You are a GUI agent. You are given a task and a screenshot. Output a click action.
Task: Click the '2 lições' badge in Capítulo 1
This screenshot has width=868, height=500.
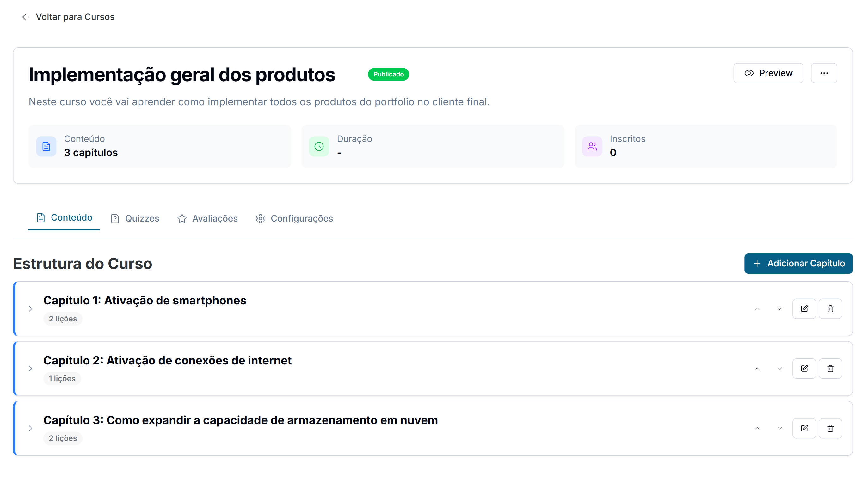click(x=63, y=318)
